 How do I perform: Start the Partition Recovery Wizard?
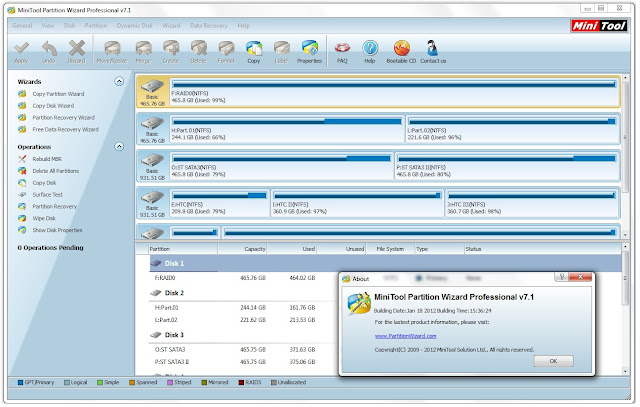(x=63, y=118)
